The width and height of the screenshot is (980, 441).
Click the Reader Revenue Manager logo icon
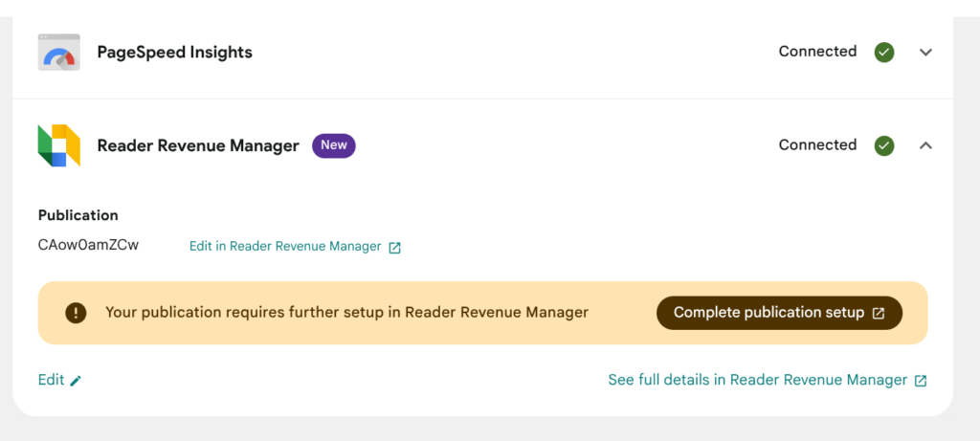coord(58,145)
